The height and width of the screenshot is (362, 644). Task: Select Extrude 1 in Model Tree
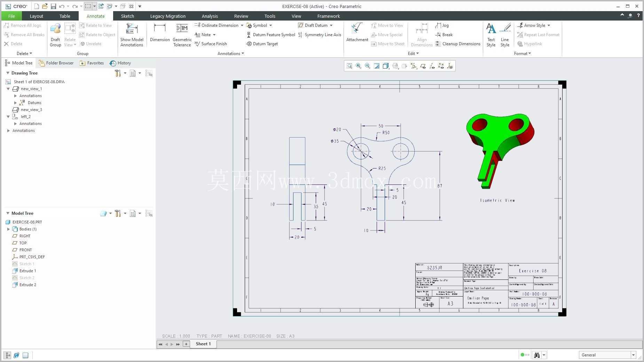click(x=24, y=271)
